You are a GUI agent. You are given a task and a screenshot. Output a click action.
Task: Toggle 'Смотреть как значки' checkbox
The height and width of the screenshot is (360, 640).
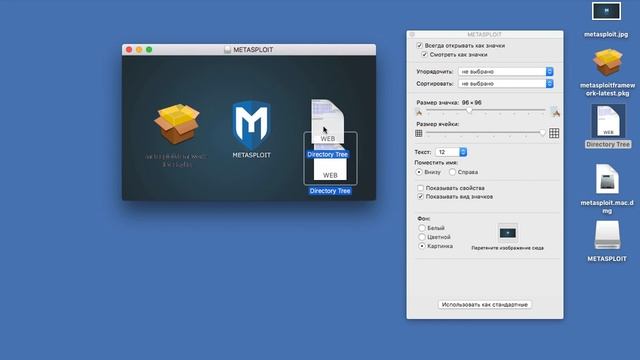[x=424, y=54]
